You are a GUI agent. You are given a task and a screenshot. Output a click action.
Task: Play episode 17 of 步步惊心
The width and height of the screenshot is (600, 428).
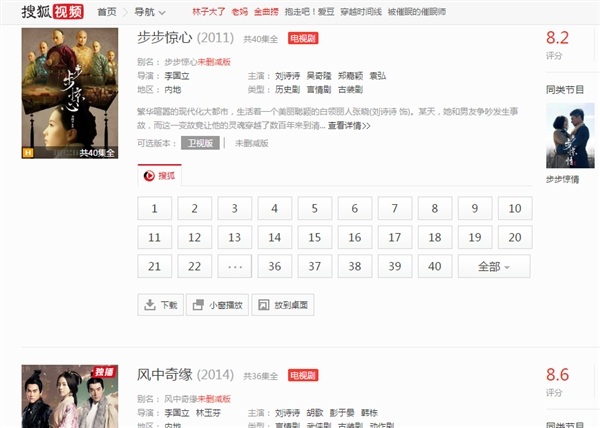395,238
